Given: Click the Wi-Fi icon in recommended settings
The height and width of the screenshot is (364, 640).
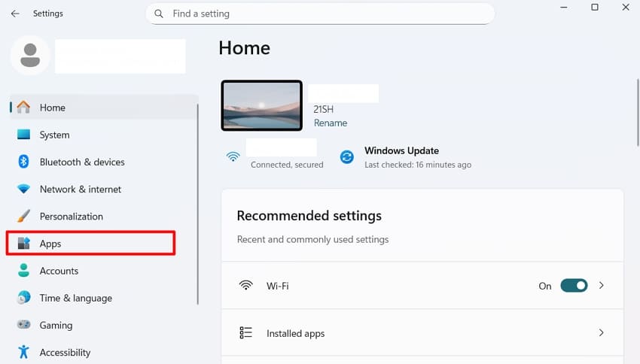Looking at the screenshot, I should pos(245,285).
